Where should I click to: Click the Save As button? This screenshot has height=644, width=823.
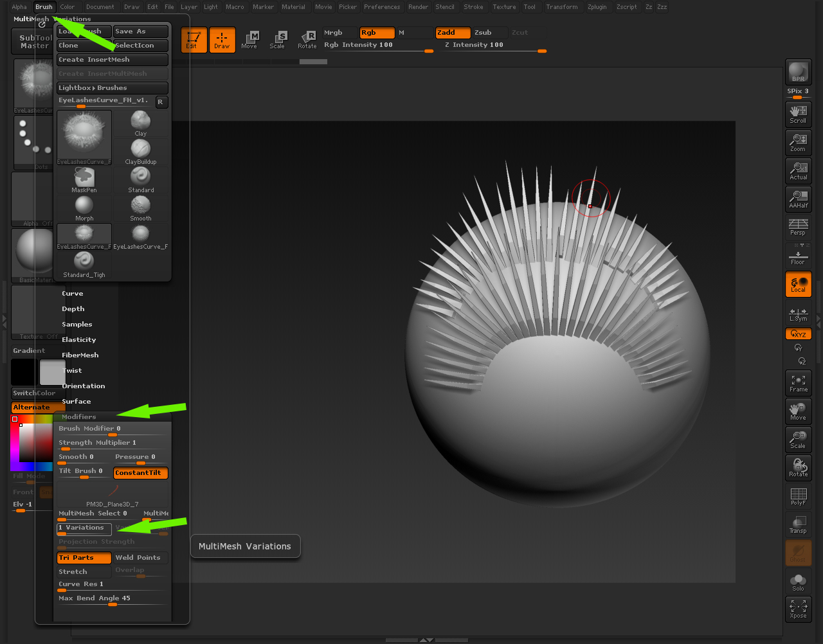(140, 31)
